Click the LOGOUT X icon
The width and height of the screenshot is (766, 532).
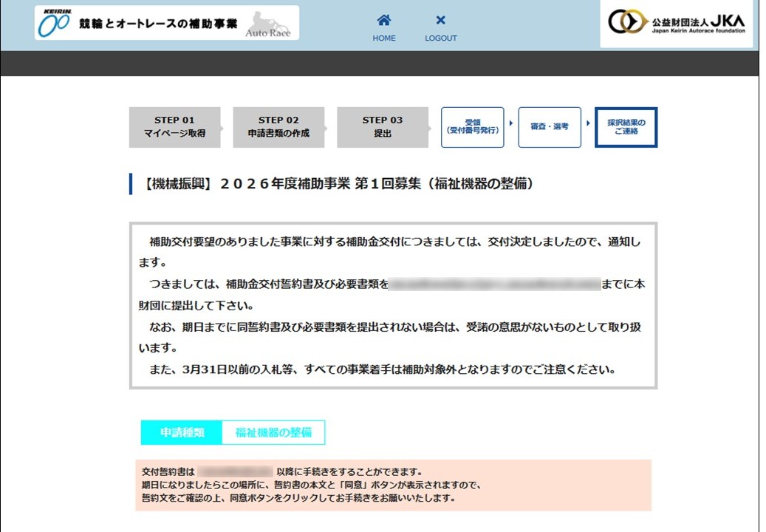coord(441,20)
